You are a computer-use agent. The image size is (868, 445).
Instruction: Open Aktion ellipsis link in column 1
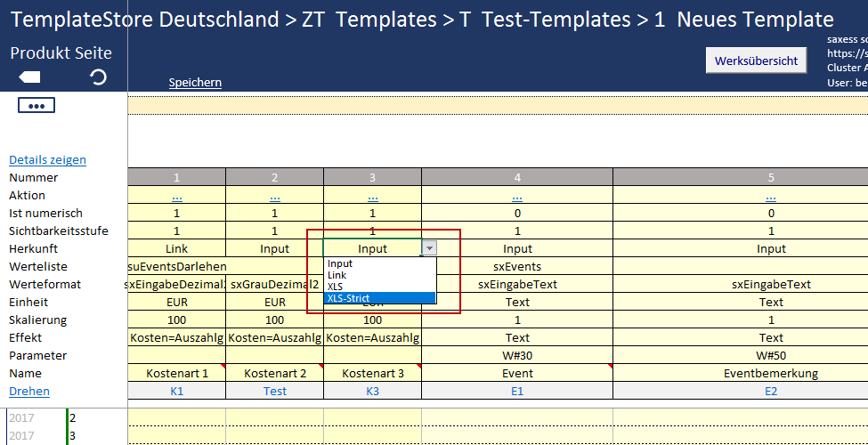click(176, 196)
